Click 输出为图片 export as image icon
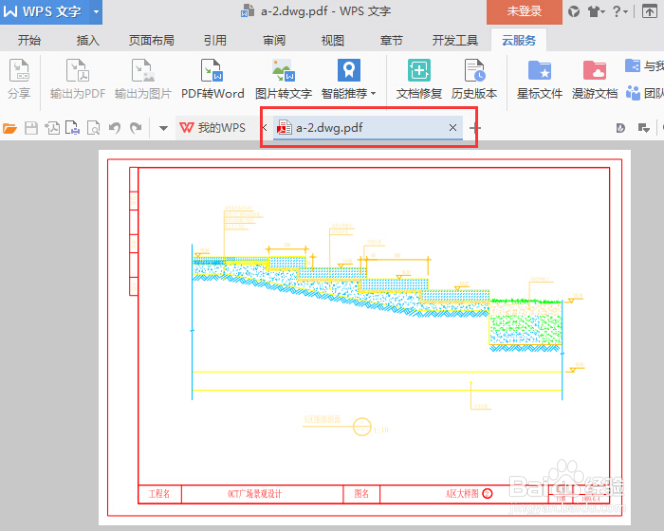 143,79
